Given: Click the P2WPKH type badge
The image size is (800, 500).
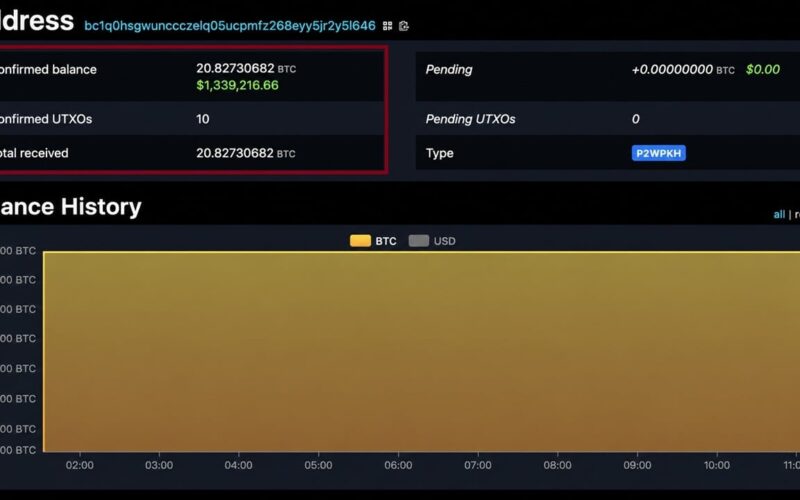Looking at the screenshot, I should coord(658,153).
